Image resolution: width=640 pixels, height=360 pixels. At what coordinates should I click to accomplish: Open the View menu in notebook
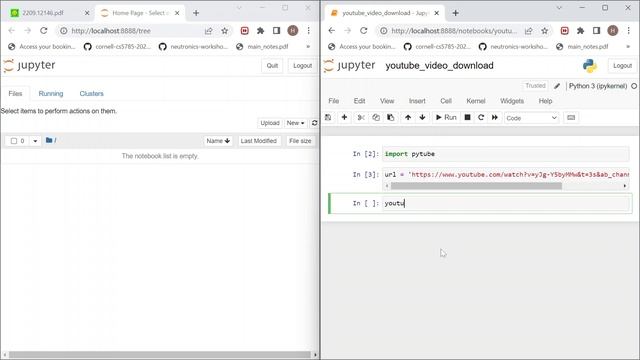[387, 101]
